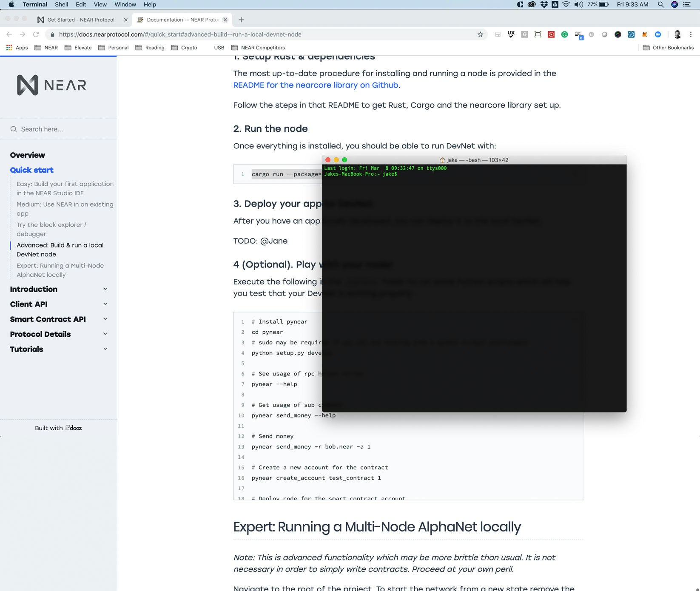Click the browser address bar URL
This screenshot has width=700, height=591.
coord(180,34)
